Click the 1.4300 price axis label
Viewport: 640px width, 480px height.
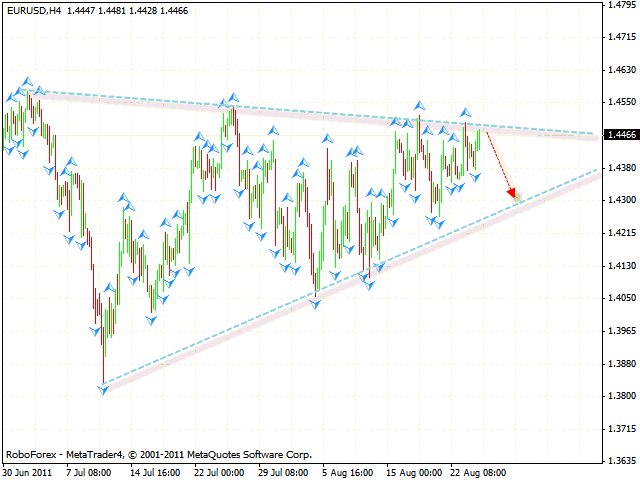click(622, 200)
